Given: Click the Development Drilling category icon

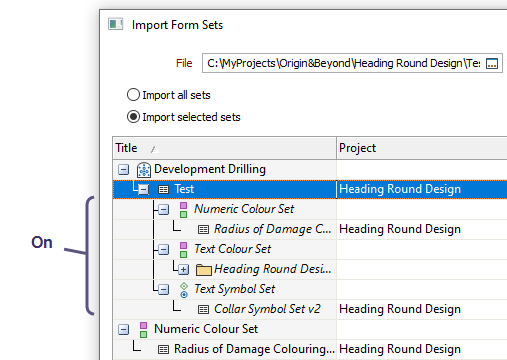Looking at the screenshot, I should [144, 170].
